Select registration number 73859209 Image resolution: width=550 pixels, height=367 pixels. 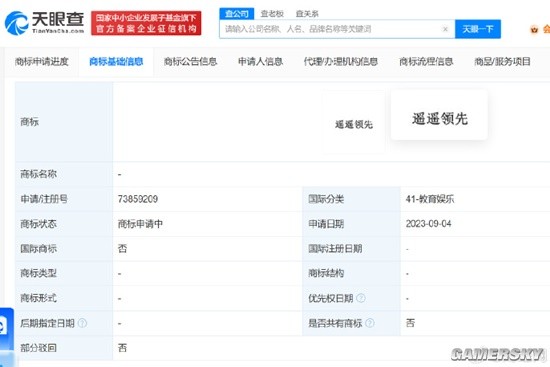click(x=138, y=199)
